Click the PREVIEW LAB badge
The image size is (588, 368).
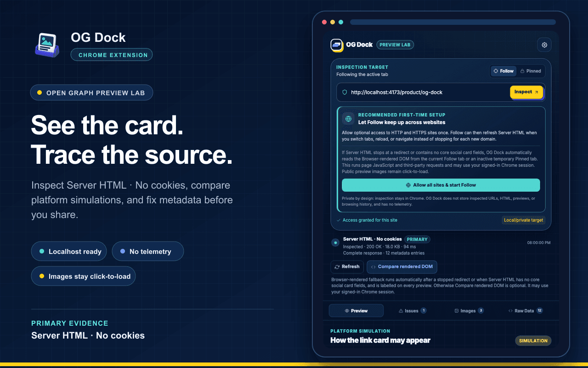point(395,45)
